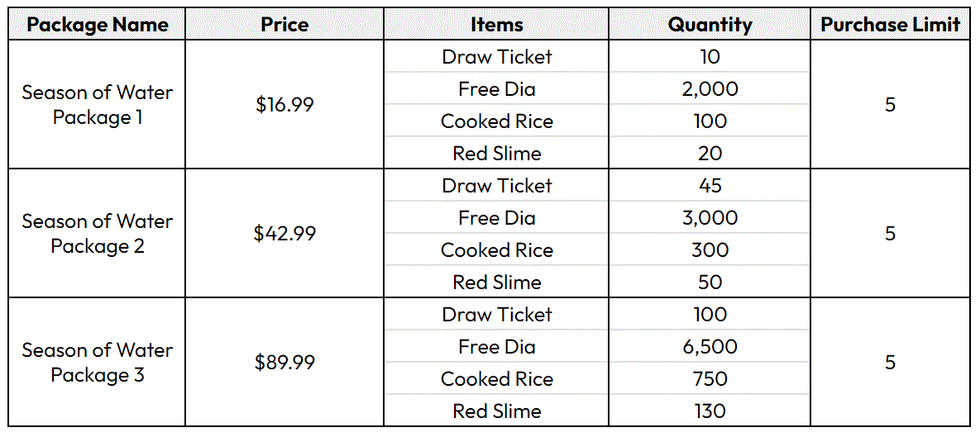
Task: Click the Items column header
Action: [496, 24]
